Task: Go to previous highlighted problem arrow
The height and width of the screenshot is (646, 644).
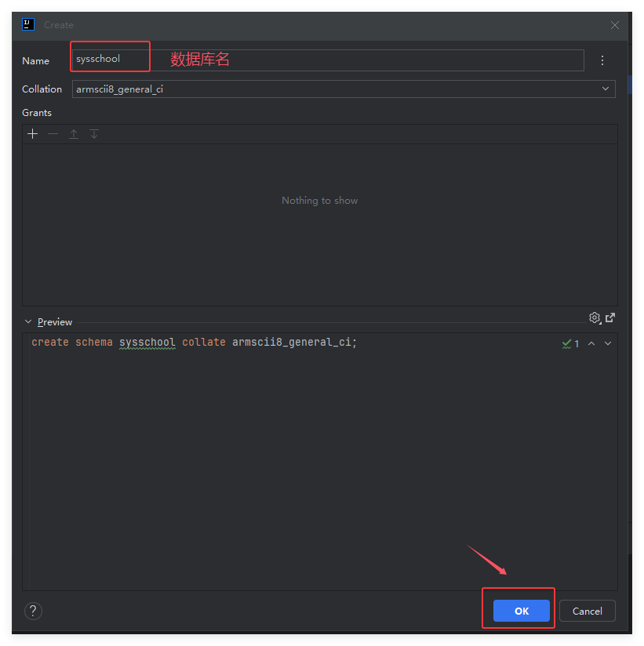Action: point(591,343)
